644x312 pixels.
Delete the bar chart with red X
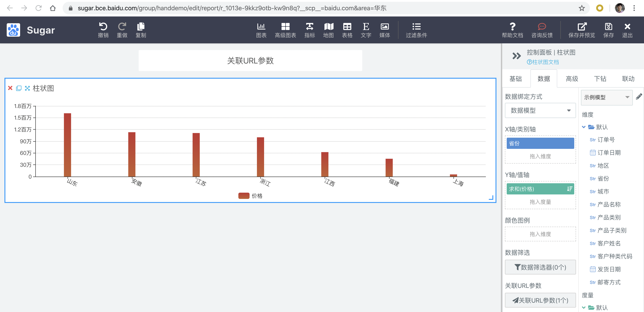click(x=10, y=88)
